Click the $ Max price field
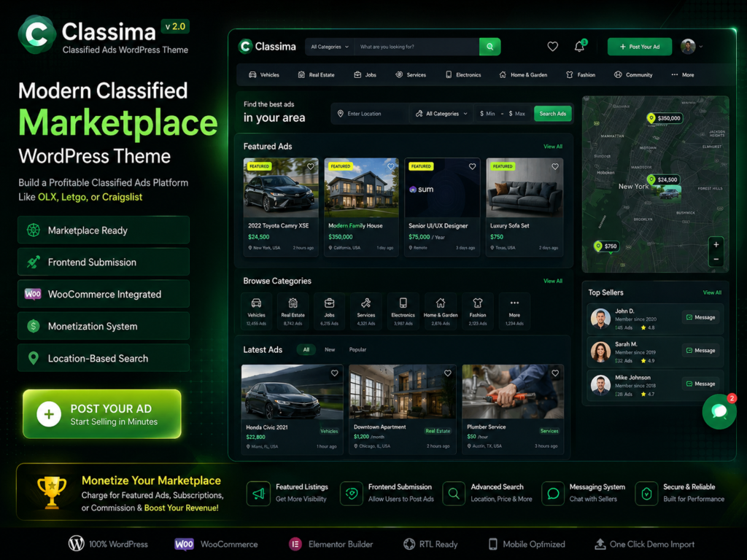The image size is (747, 560). [517, 114]
